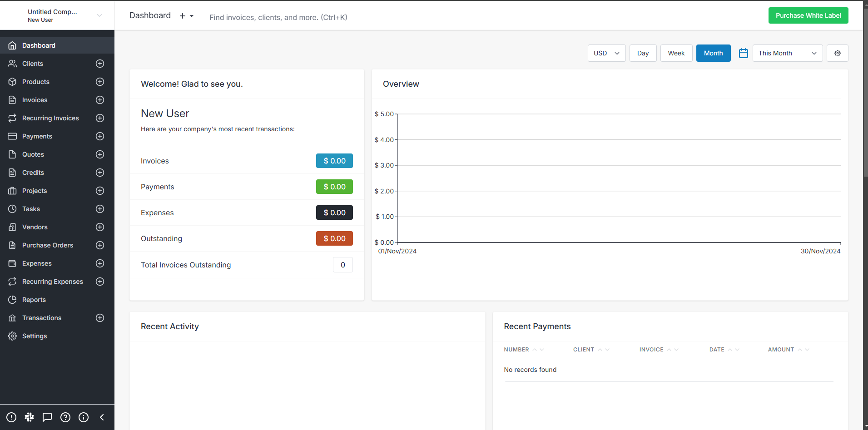This screenshot has width=868, height=430.
Task: Go to Settings in the sidebar
Action: [35, 336]
